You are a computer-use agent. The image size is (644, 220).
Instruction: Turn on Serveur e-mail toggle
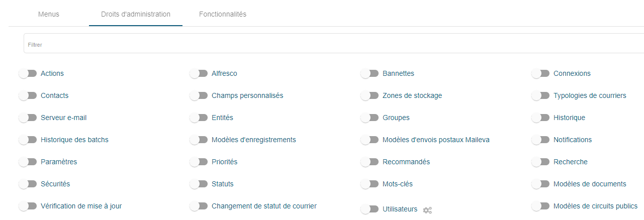point(28,118)
